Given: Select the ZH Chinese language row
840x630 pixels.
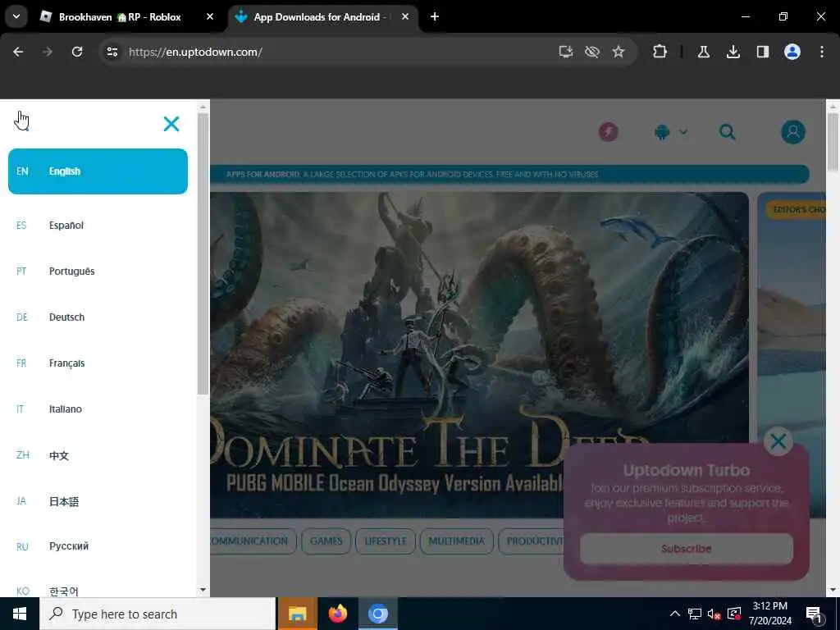Looking at the screenshot, I should (x=98, y=455).
